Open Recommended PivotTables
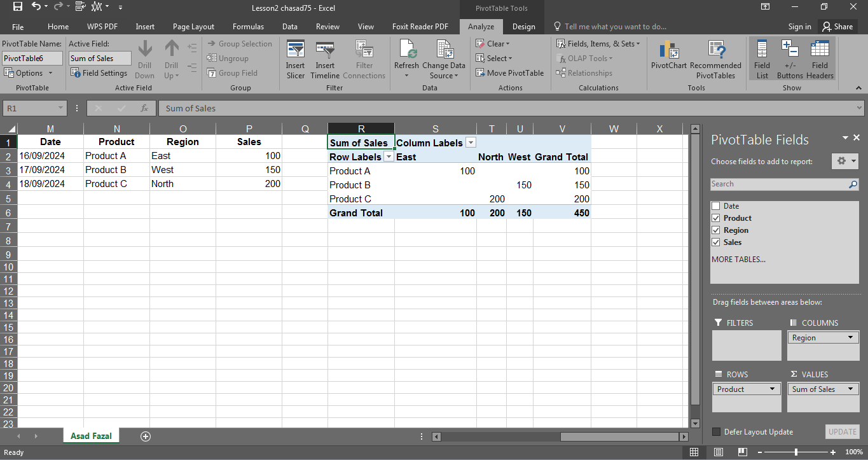868x460 pixels. [x=715, y=60]
